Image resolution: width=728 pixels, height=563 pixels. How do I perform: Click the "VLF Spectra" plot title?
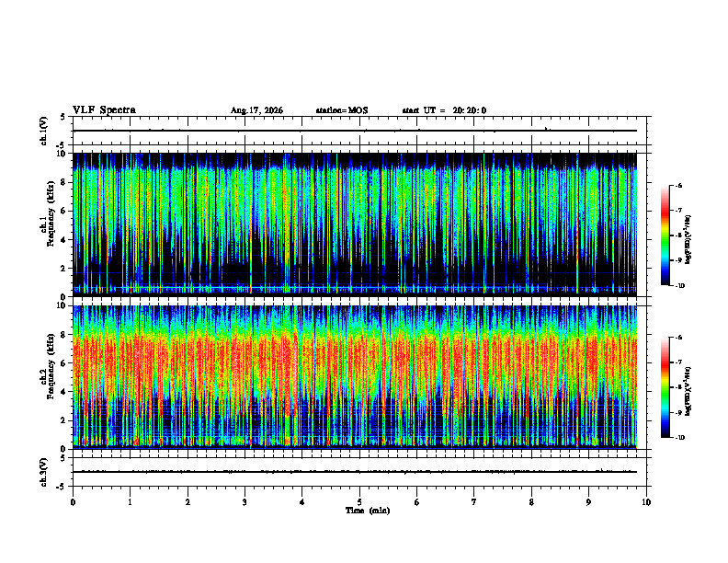(104, 110)
